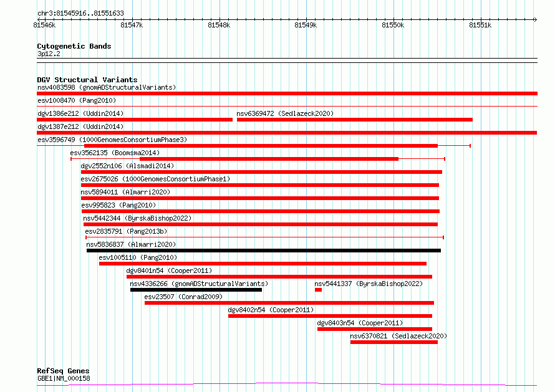Select esv3596749 (1000GenomesConsortiumPhase3) label
The image size is (555, 392).
coord(112,140)
